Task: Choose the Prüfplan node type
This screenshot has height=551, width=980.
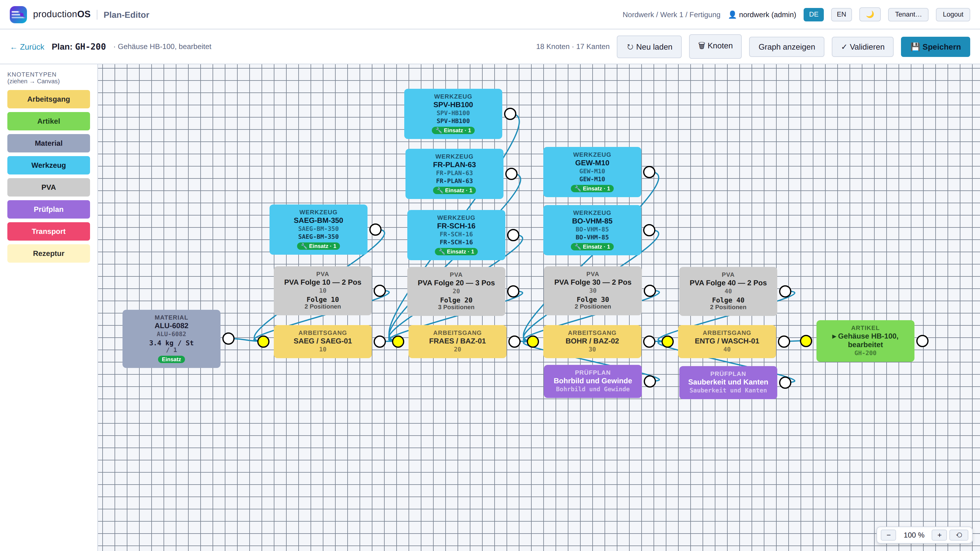Action: (49, 209)
